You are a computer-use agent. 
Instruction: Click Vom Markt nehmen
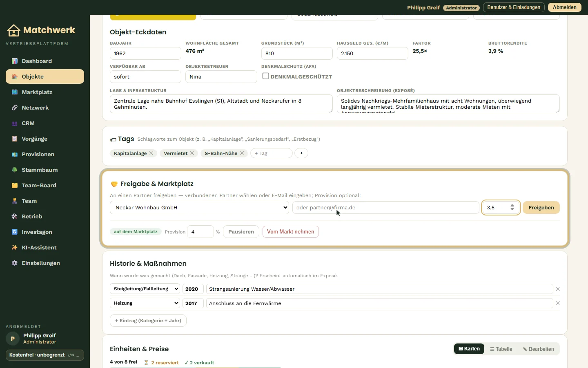tap(291, 232)
